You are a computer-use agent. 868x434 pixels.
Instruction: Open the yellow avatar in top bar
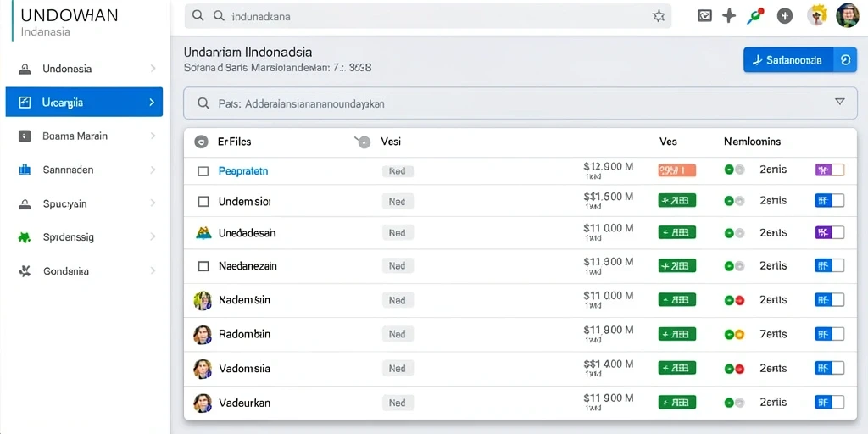point(818,15)
